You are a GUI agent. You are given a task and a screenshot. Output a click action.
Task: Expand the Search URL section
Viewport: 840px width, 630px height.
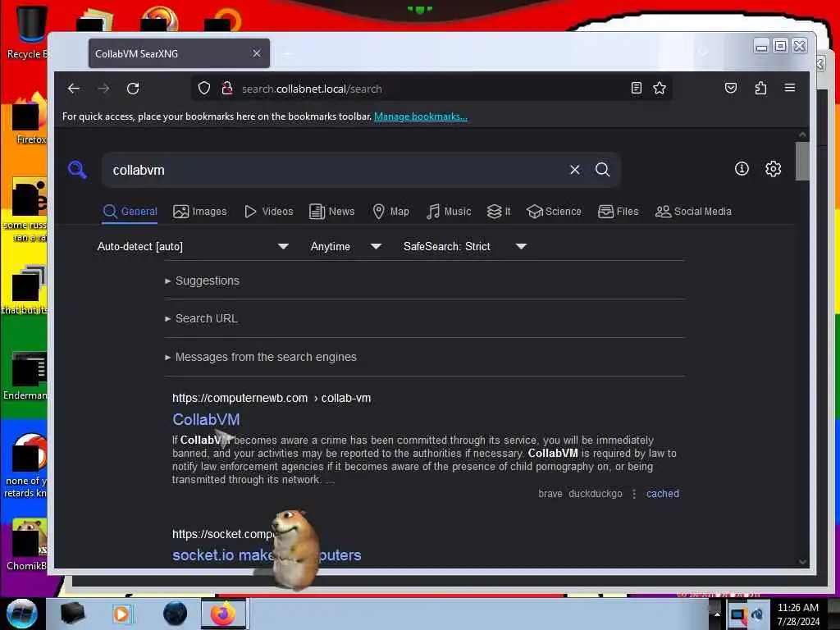pyautogui.click(x=202, y=318)
